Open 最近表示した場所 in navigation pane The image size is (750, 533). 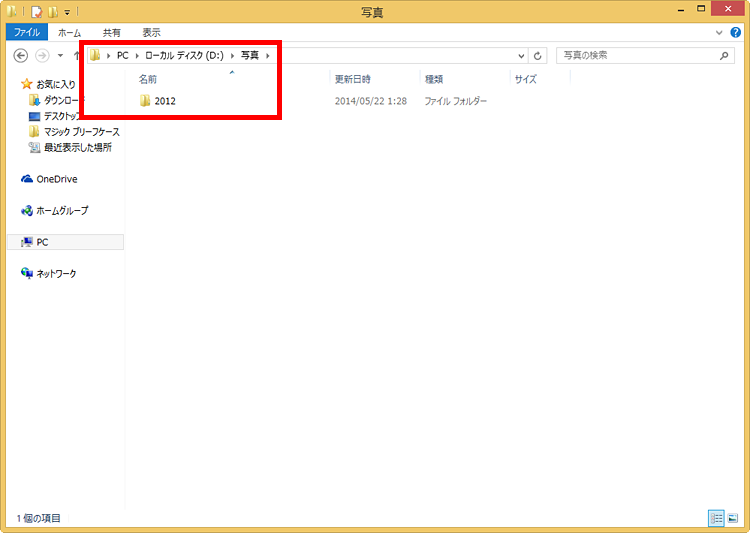pyautogui.click(x=78, y=147)
